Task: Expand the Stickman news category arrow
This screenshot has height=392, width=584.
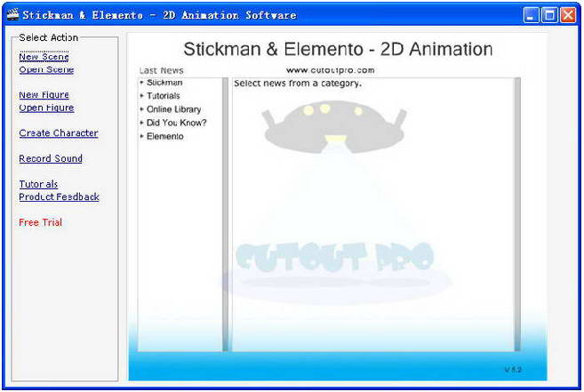Action: [x=141, y=83]
